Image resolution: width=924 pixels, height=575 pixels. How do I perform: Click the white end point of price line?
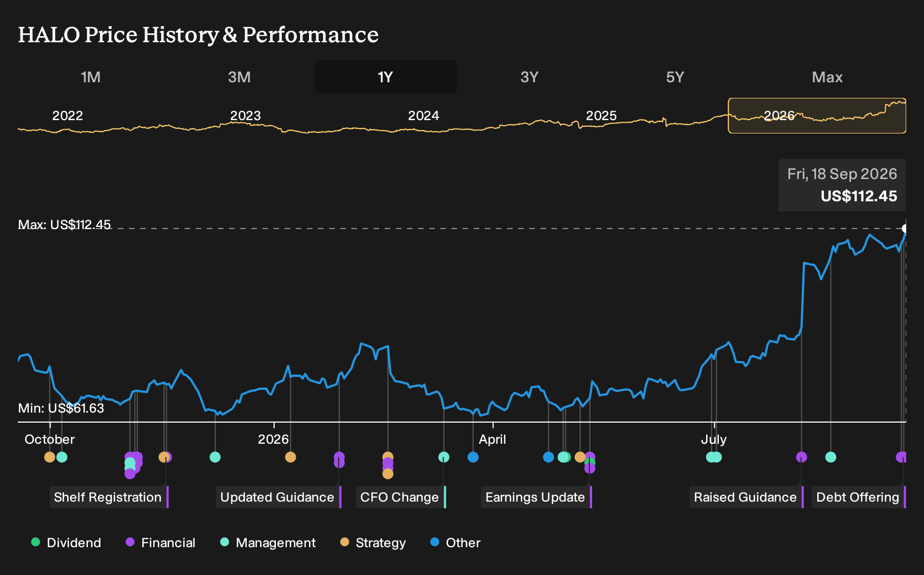pyautogui.click(x=905, y=229)
